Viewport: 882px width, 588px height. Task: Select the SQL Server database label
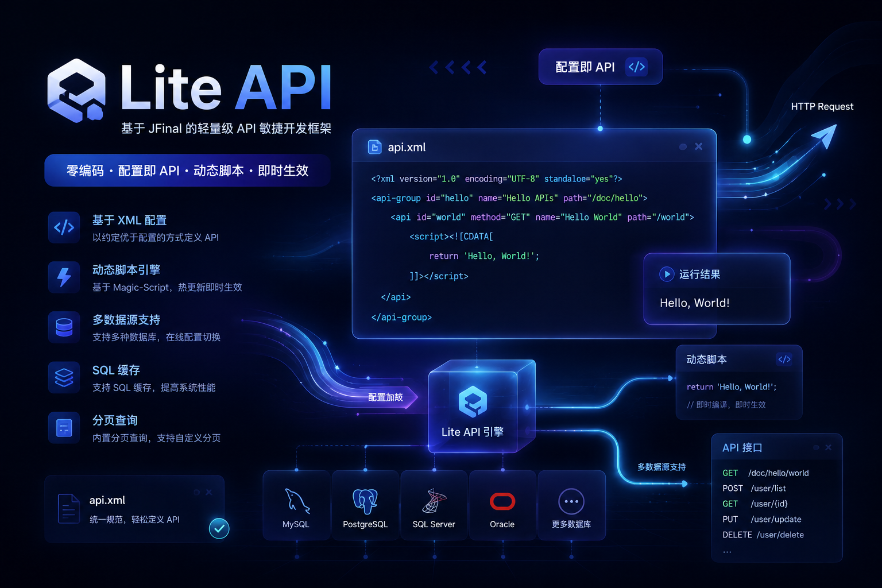coord(434,524)
